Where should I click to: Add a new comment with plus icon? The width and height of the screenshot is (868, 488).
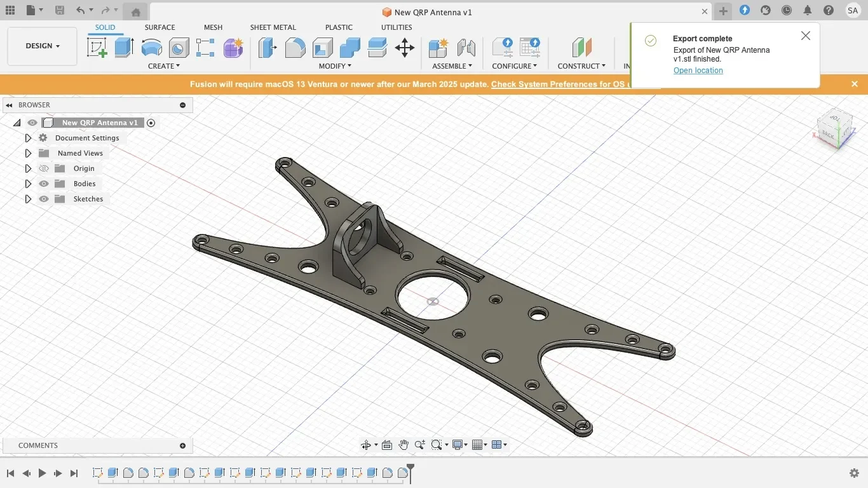click(x=182, y=445)
